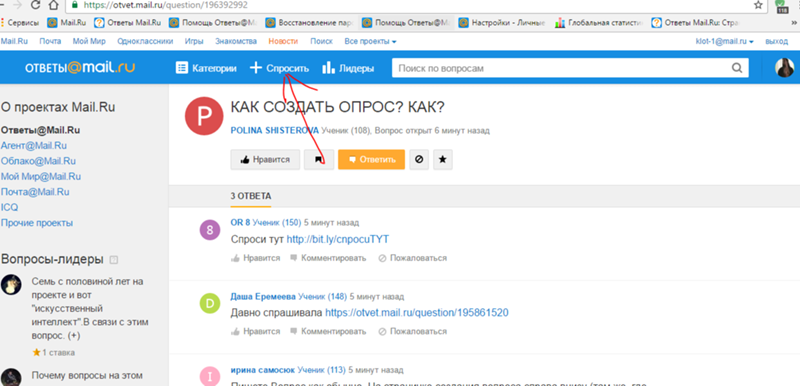800x386 pixels.
Task: Click the 1 ставка star indicator
Action: pos(53,352)
